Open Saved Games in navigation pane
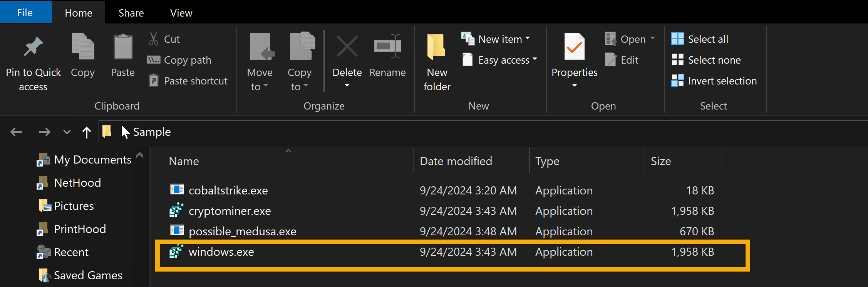Screen dimensions: 868x287 [88, 275]
